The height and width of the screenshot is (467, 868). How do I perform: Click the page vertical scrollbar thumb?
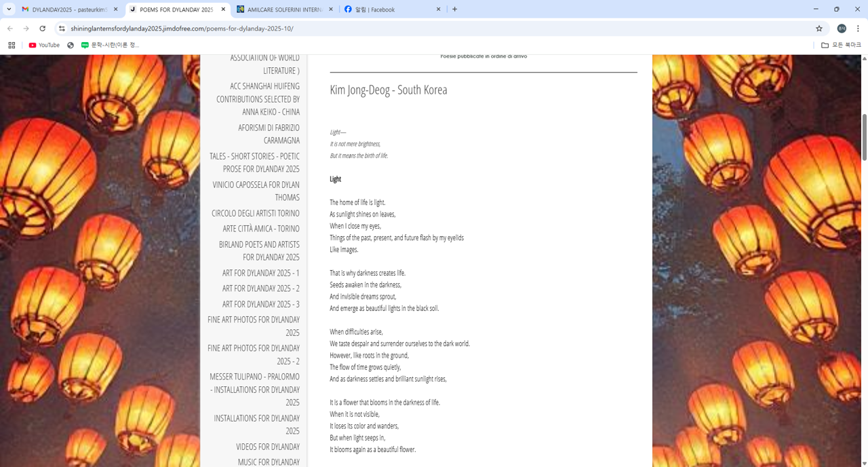click(864, 138)
